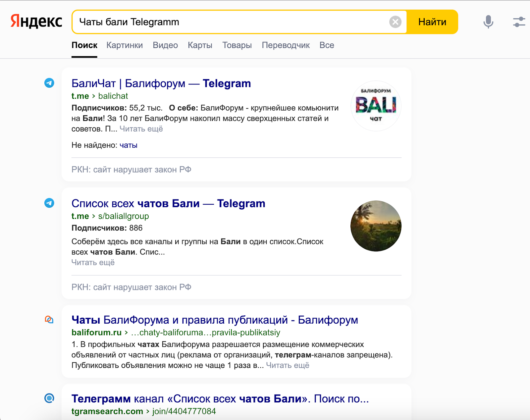The image size is (530, 420).
Task: Click the balichat path link
Action: click(113, 96)
